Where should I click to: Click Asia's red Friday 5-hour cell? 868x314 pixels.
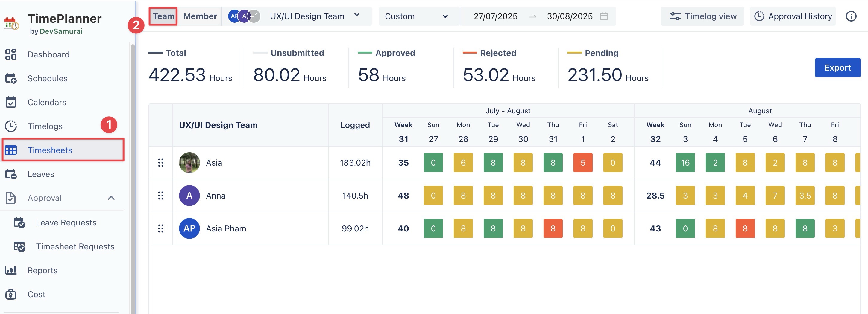click(x=582, y=163)
